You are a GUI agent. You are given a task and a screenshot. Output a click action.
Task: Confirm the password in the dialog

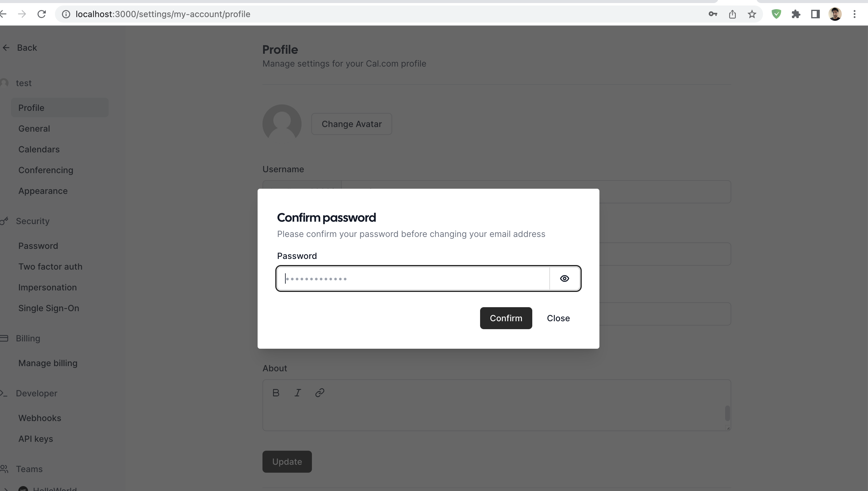pyautogui.click(x=506, y=318)
